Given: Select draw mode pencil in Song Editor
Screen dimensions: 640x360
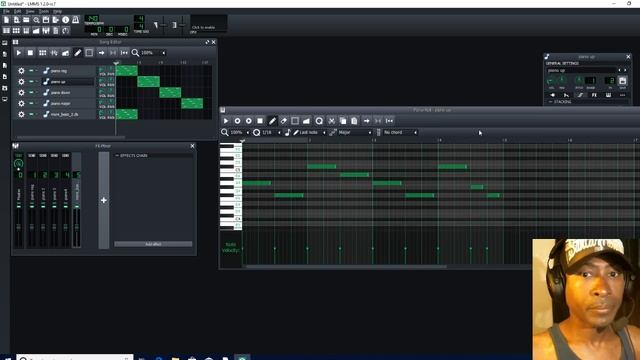Looking at the screenshot, I should pos(78,53).
